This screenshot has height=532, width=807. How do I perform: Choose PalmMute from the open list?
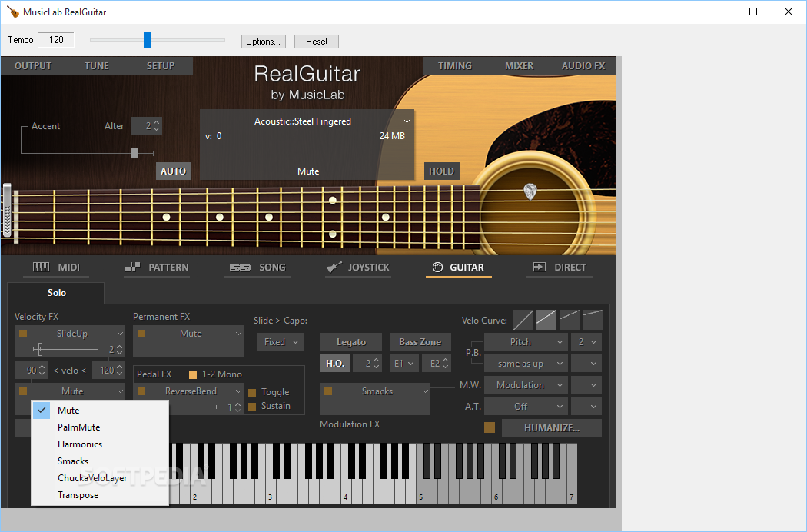(x=78, y=427)
